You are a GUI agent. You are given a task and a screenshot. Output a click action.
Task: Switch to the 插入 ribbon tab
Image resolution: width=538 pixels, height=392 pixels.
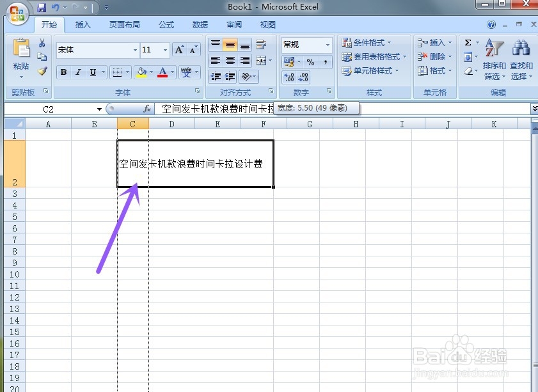coord(83,24)
